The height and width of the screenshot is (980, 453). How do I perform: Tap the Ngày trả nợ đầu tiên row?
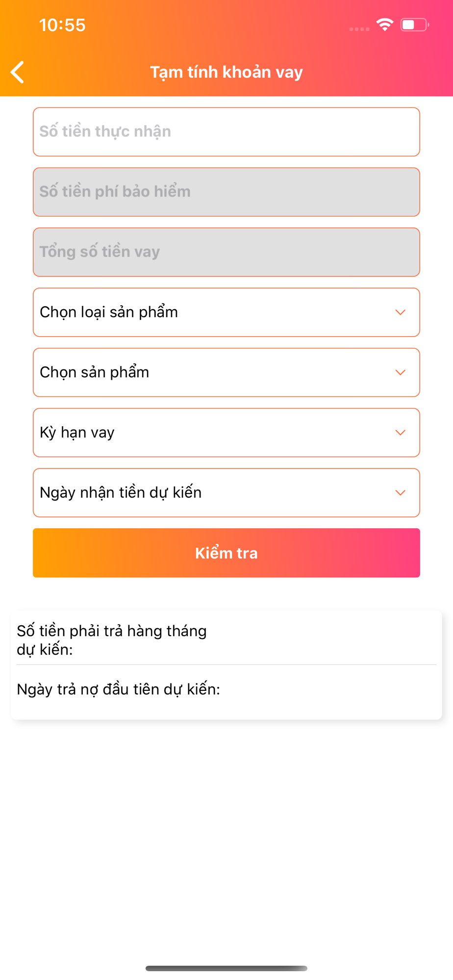click(226, 689)
